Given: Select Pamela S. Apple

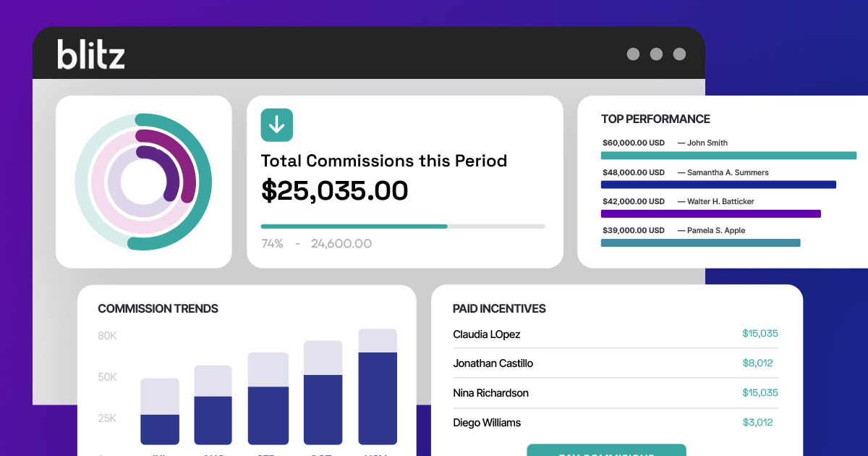Looking at the screenshot, I should pyautogui.click(x=716, y=230).
